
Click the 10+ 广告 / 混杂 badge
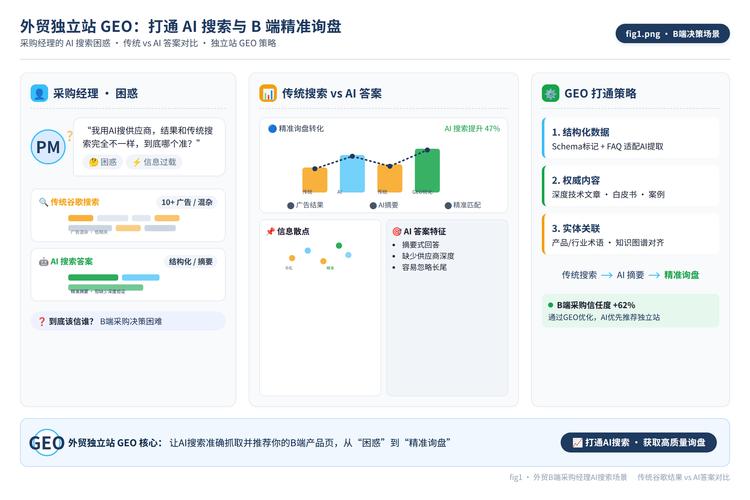click(x=187, y=202)
